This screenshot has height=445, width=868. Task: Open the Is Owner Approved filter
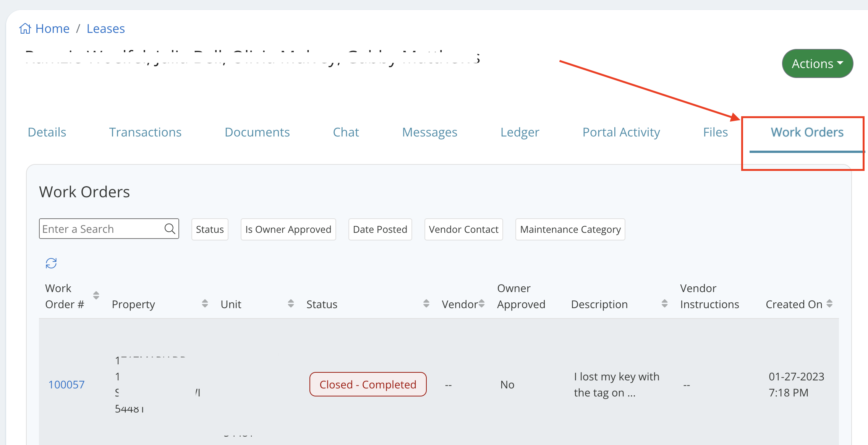click(288, 229)
